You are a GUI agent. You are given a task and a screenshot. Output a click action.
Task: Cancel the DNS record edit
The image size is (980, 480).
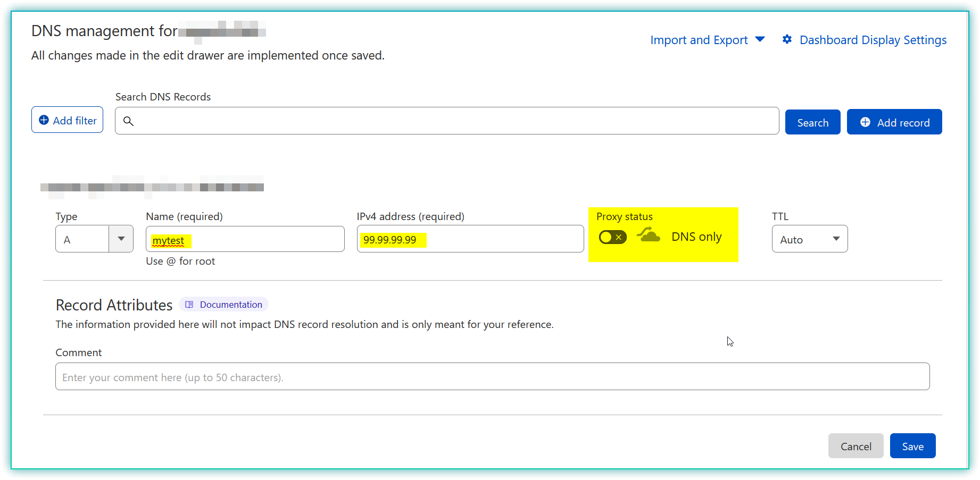coord(856,446)
